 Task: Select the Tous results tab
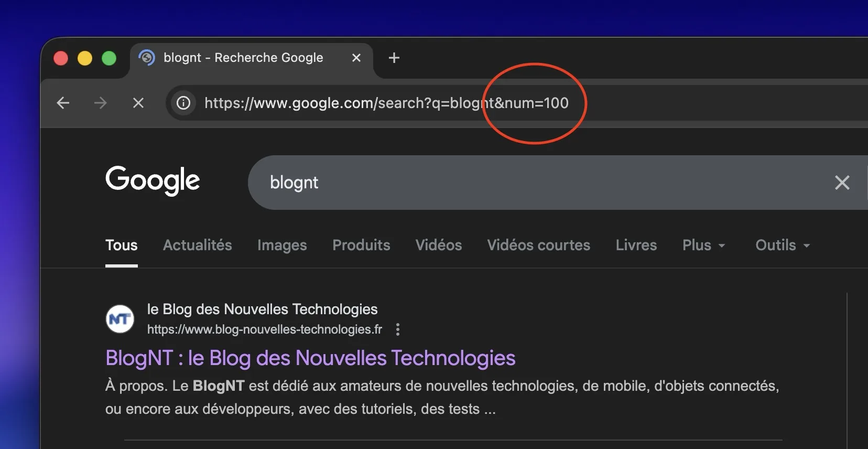[x=122, y=245]
